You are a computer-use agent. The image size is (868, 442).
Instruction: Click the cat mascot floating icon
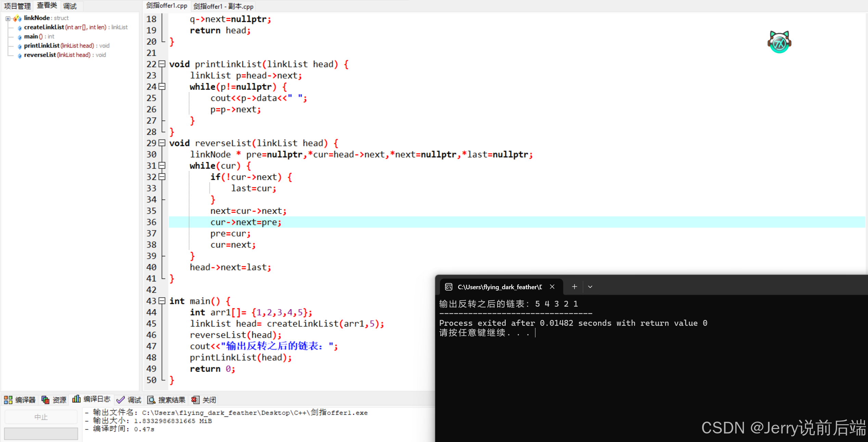tap(779, 42)
